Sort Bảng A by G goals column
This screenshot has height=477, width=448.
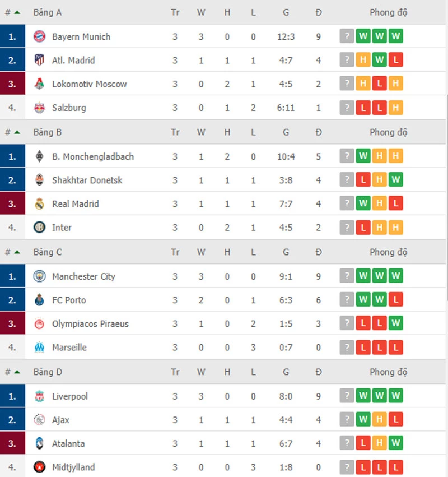pos(286,12)
